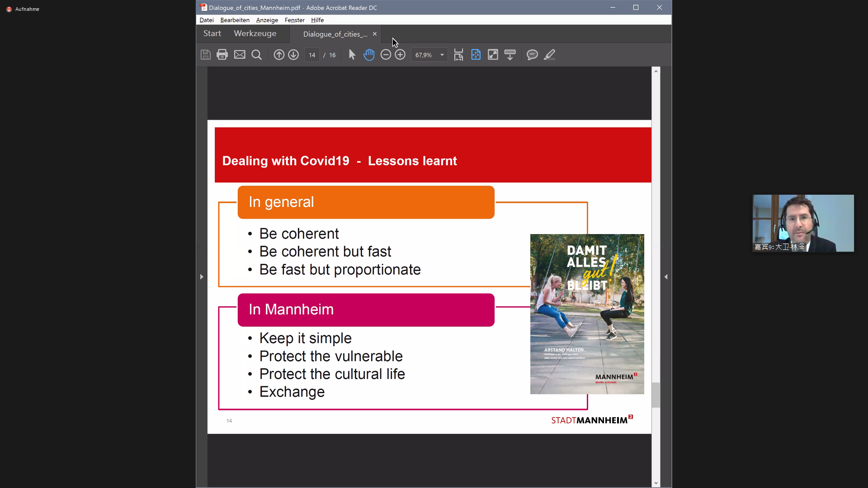The width and height of the screenshot is (868, 488).
Task: Open the 67,9% zoom level dropdown
Action: pyautogui.click(x=442, y=55)
